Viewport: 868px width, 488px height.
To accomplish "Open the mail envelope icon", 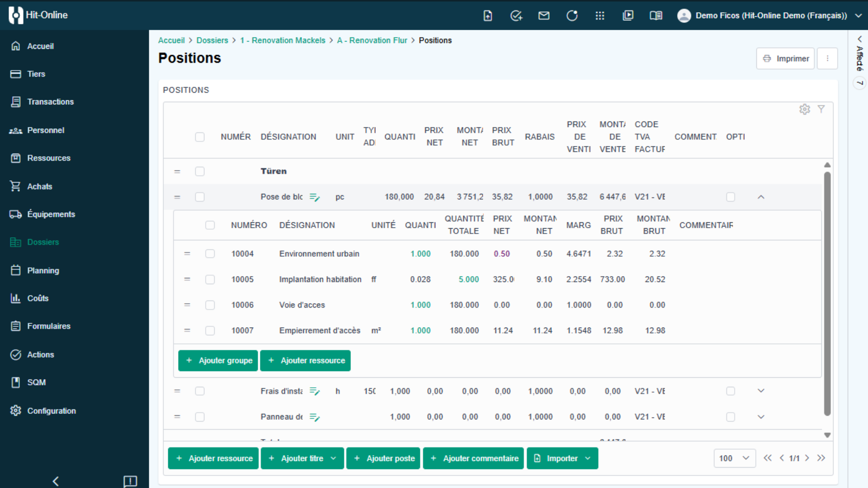I will [544, 16].
